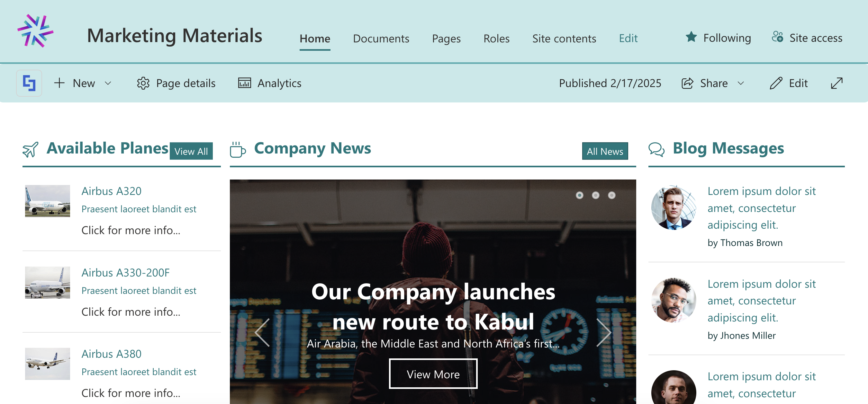Click the Marketing Materials site logo
868x404 pixels.
(35, 31)
